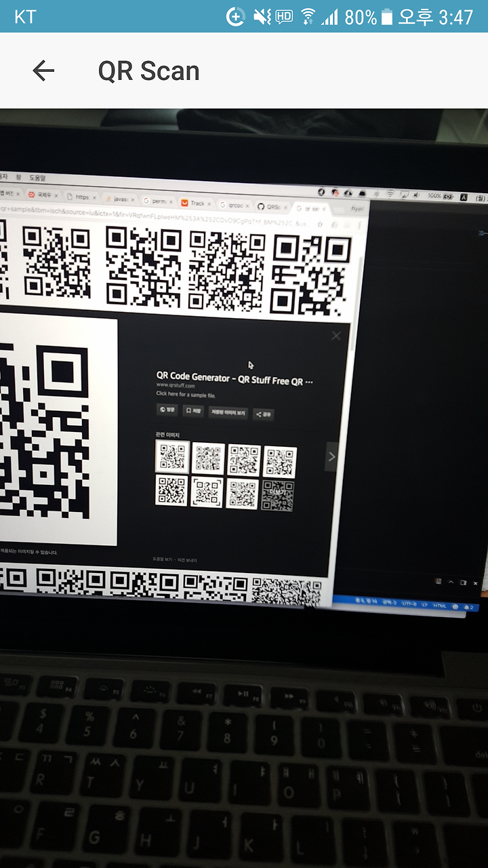Click the 저장 save button in the laptop browser
This screenshot has width=488, height=868.
click(193, 410)
